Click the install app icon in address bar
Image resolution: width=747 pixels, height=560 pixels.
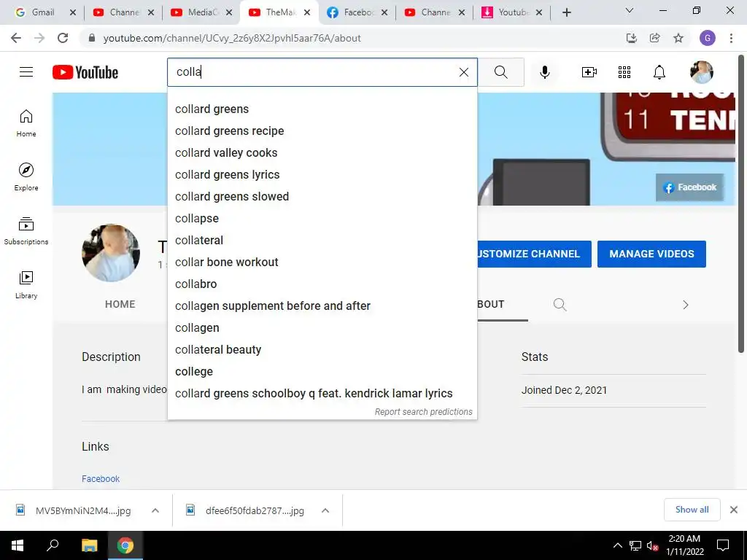[631, 38]
